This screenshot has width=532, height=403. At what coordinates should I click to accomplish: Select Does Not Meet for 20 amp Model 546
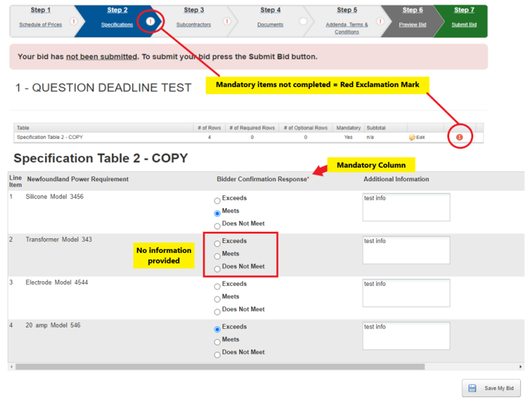tap(217, 355)
